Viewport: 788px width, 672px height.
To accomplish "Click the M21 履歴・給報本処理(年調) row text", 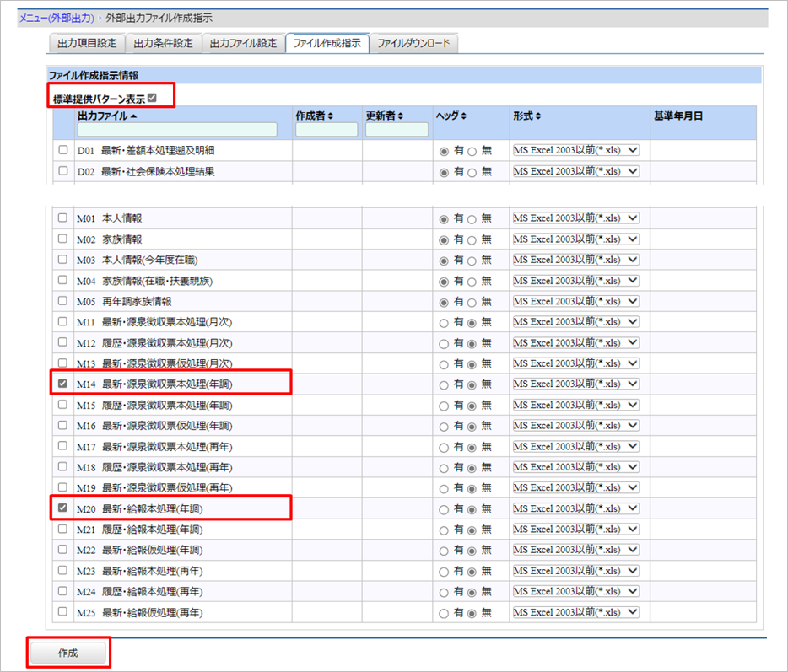I will [x=140, y=530].
